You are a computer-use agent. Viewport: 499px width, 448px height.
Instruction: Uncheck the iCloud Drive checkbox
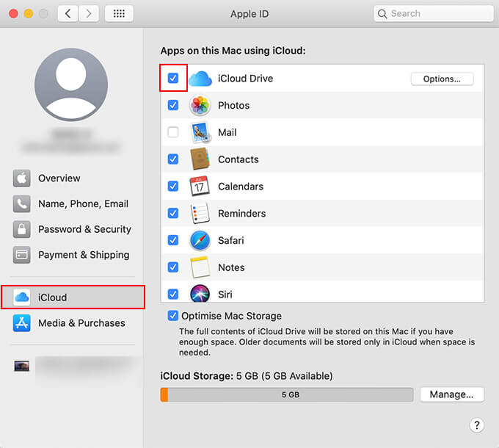(173, 79)
